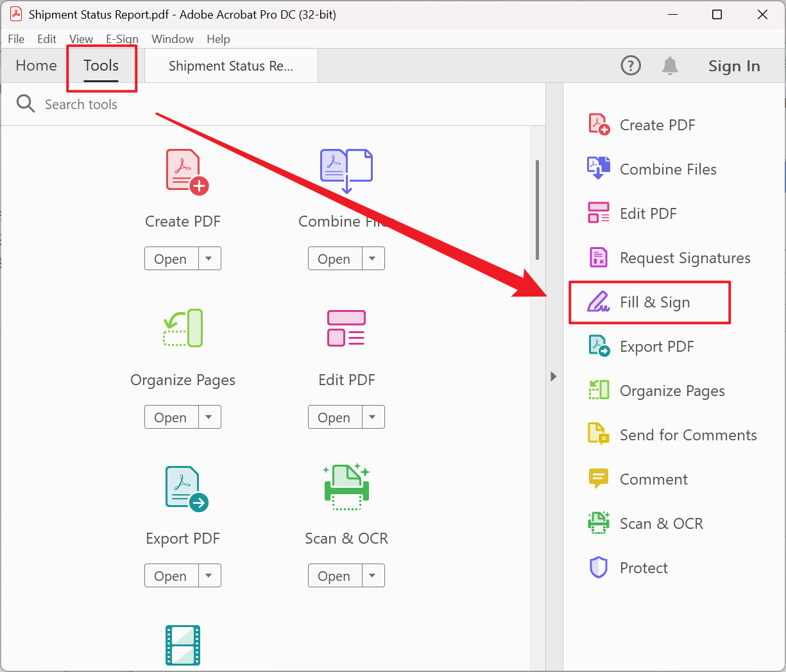Expand the dropdown arrow beside Edit PDF Open
This screenshot has width=786, height=672.
373,417
